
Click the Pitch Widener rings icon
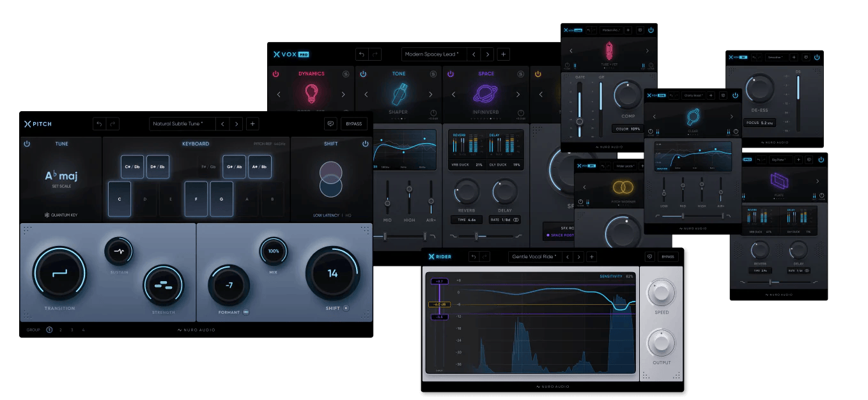(623, 187)
